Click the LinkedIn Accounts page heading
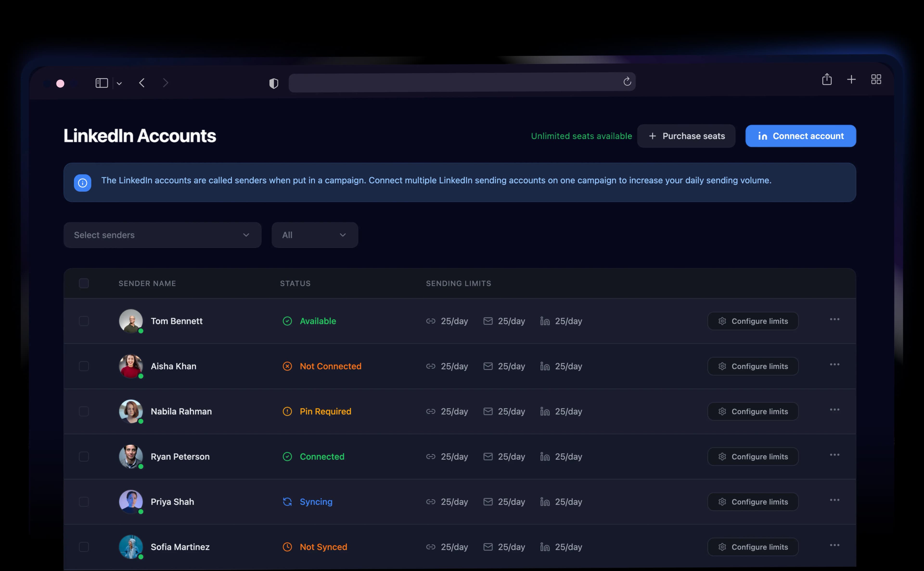924x571 pixels. (140, 136)
